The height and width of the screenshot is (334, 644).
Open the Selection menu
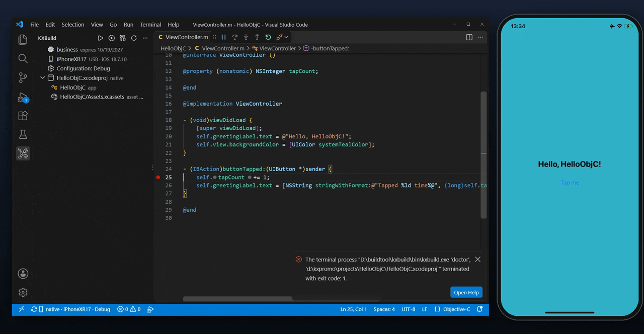click(x=73, y=25)
